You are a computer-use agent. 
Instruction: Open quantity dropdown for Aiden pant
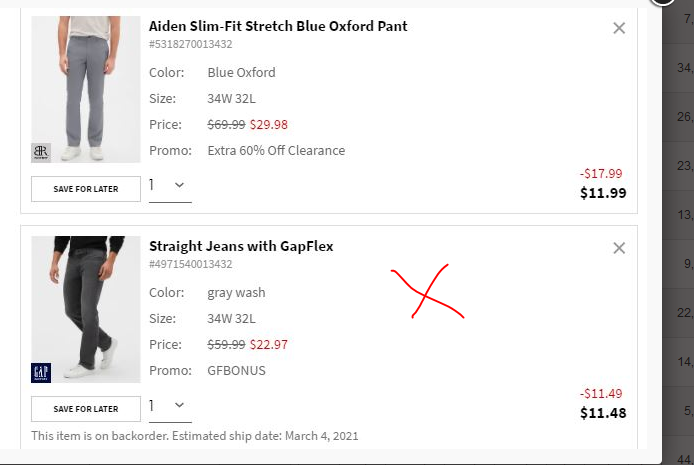169,185
